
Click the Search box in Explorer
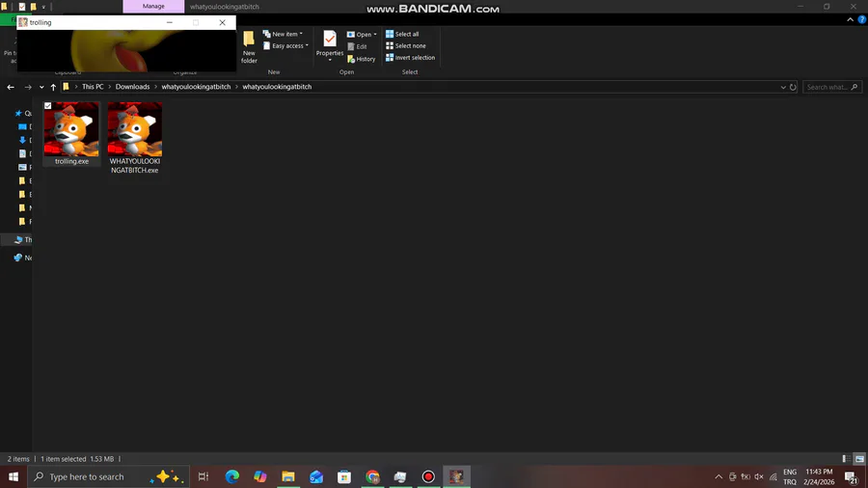[x=831, y=87]
